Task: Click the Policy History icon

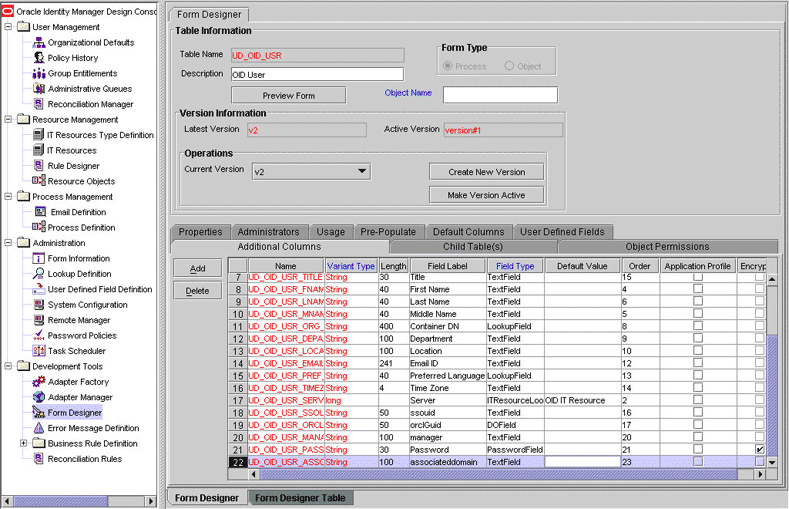Action: tap(39, 58)
